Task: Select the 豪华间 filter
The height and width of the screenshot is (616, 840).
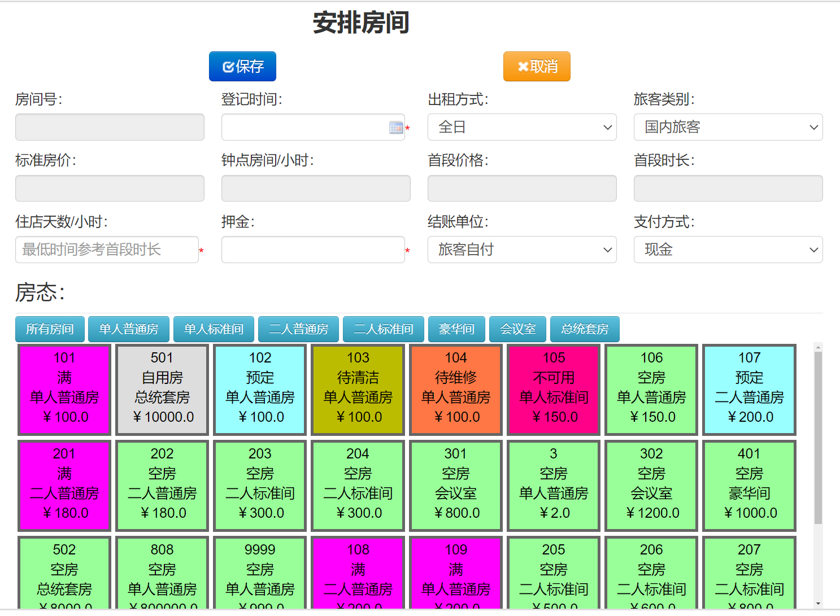Action: coord(456,329)
